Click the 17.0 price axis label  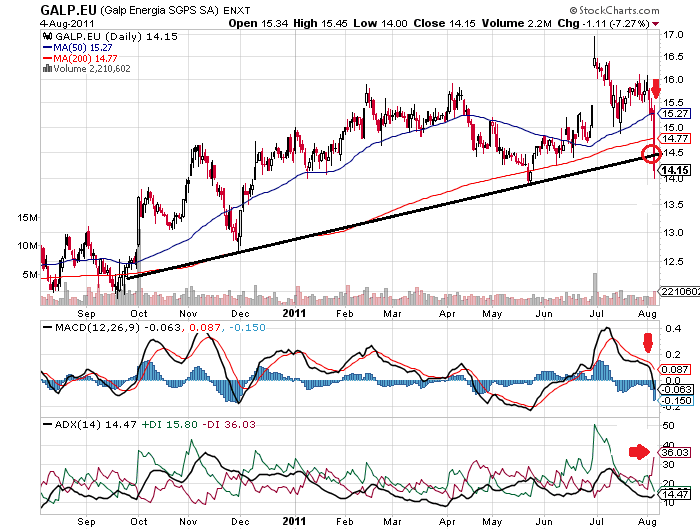(673, 35)
